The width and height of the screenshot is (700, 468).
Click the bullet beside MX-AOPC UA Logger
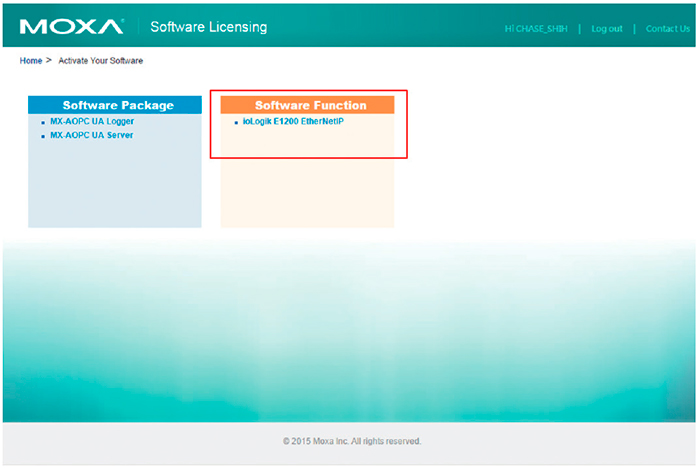[43, 122]
